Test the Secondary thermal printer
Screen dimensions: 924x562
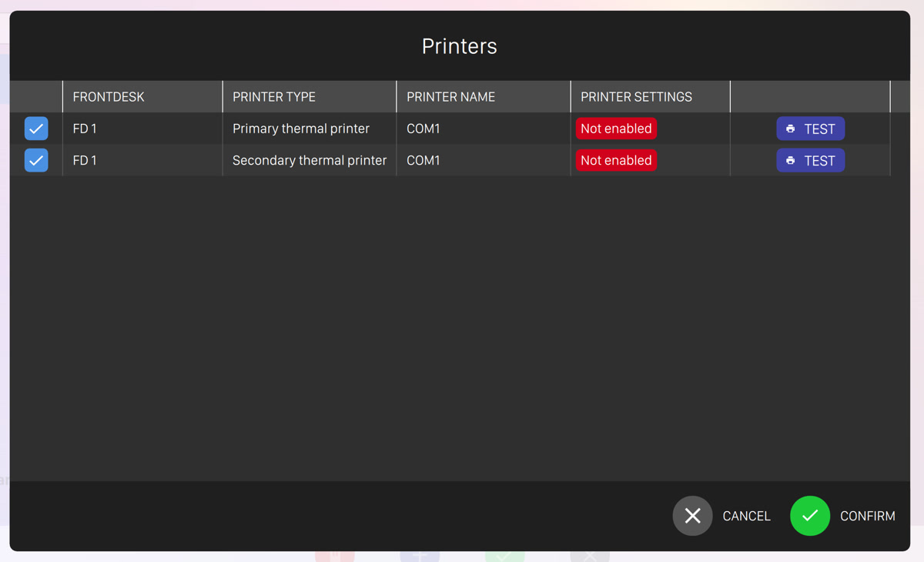point(810,160)
